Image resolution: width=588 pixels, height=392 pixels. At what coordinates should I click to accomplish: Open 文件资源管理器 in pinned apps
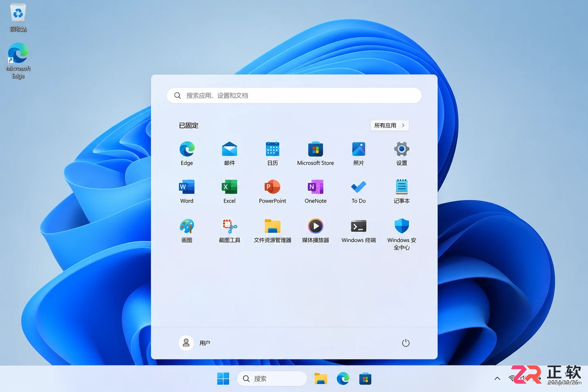(x=272, y=231)
